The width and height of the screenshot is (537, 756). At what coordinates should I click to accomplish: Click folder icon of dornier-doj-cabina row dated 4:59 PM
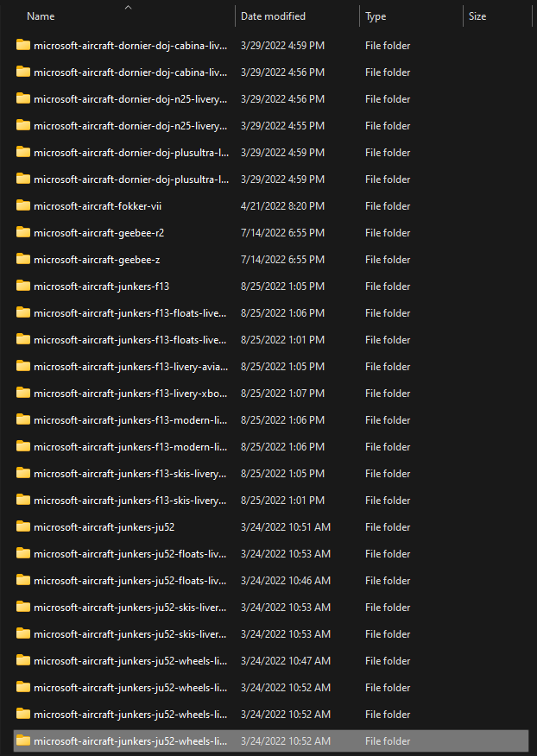point(23,46)
